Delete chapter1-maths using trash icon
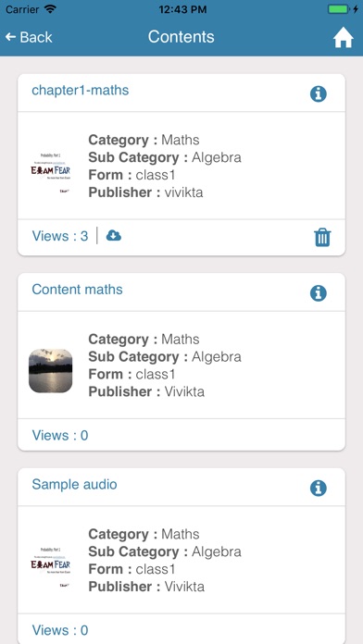The image size is (363, 644). [322, 238]
